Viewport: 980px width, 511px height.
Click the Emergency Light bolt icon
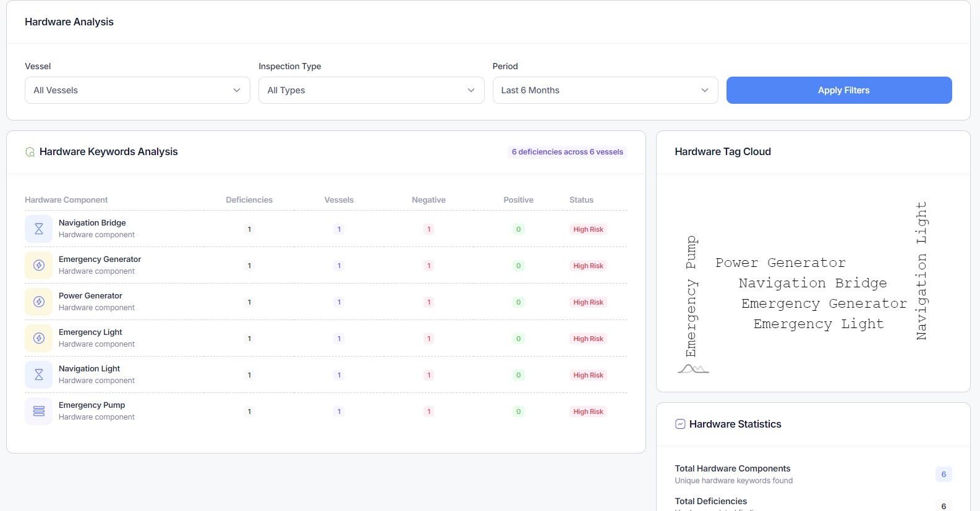pos(38,338)
